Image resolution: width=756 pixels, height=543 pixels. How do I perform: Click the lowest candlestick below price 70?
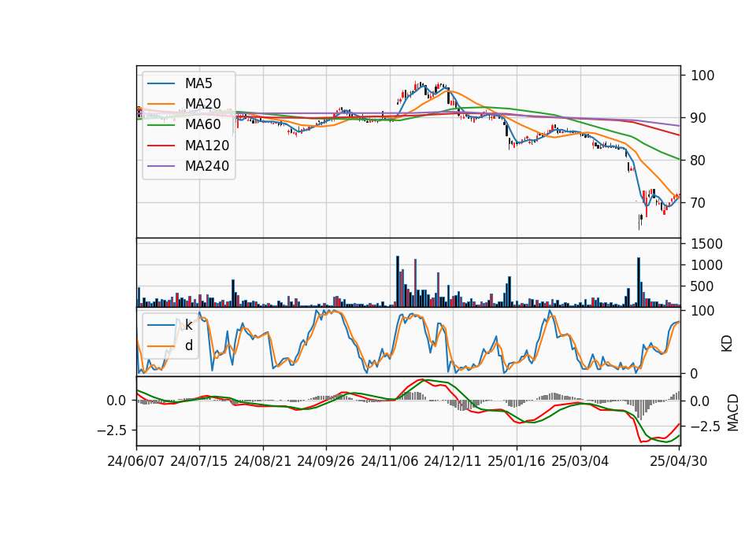(x=639, y=222)
